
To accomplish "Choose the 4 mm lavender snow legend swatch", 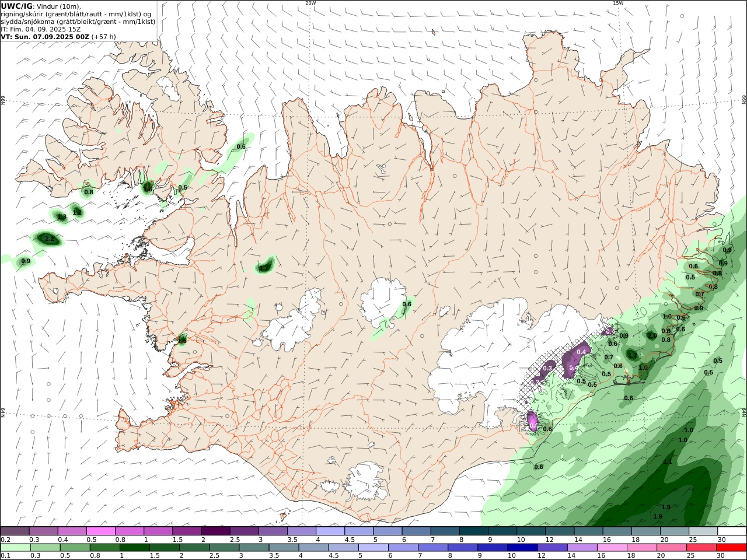I will point(330,531).
